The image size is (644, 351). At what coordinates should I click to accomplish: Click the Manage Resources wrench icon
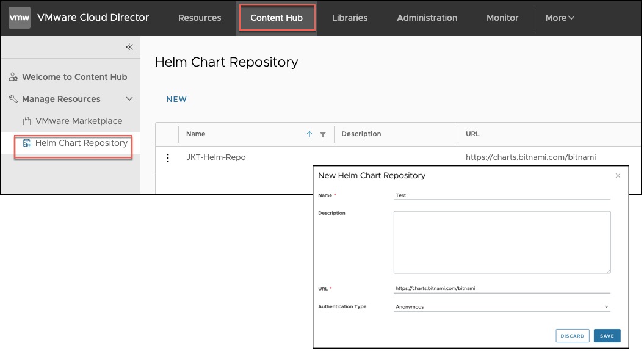pyautogui.click(x=13, y=99)
